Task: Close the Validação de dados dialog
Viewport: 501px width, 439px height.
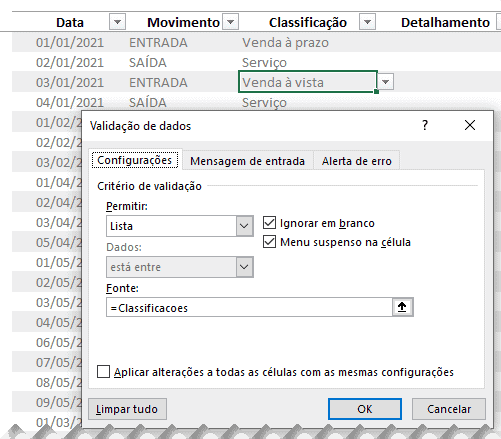Action: [470, 125]
